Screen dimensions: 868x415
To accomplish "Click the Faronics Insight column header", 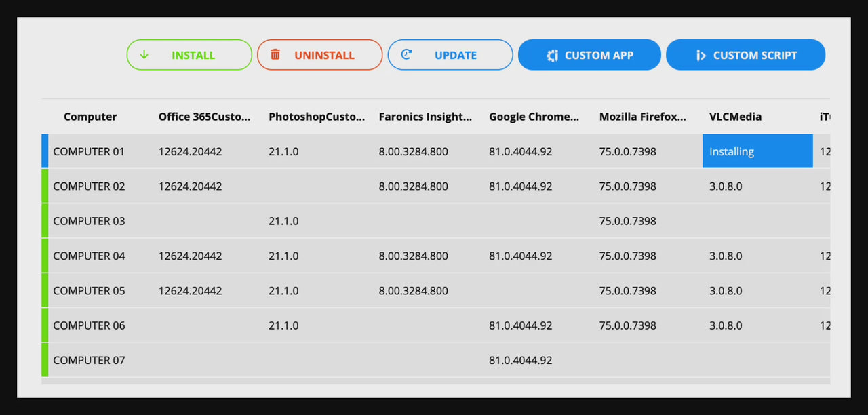I will click(x=425, y=117).
